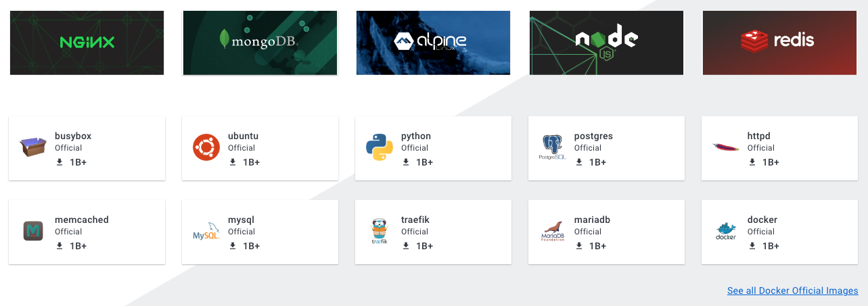Click 1B+ download count for ubuntu

point(252,162)
